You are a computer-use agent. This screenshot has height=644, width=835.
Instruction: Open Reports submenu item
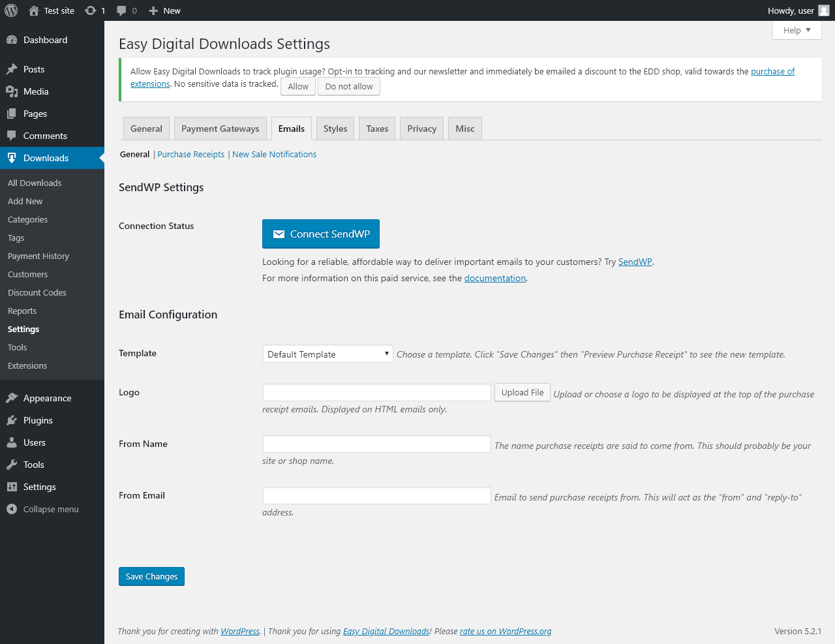(x=22, y=311)
